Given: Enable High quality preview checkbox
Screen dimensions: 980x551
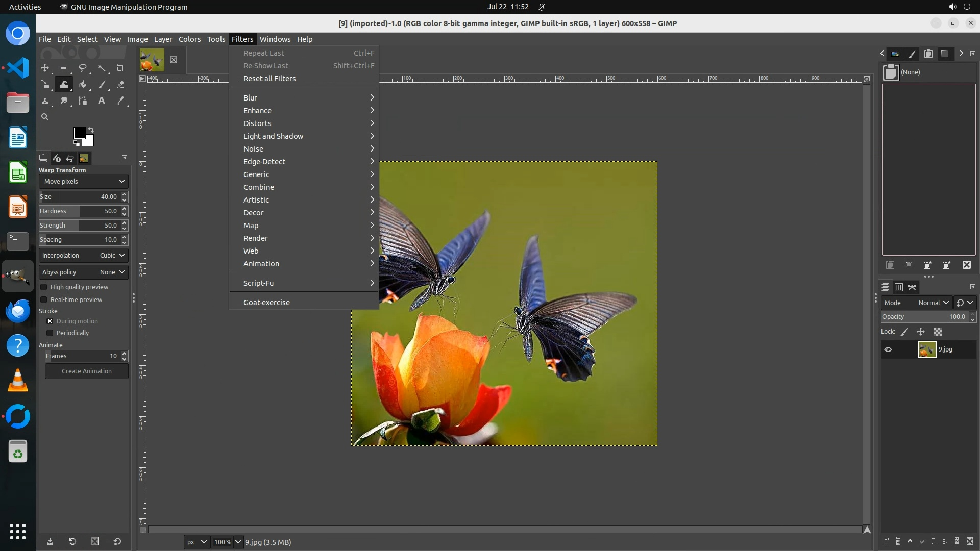Looking at the screenshot, I should point(44,287).
